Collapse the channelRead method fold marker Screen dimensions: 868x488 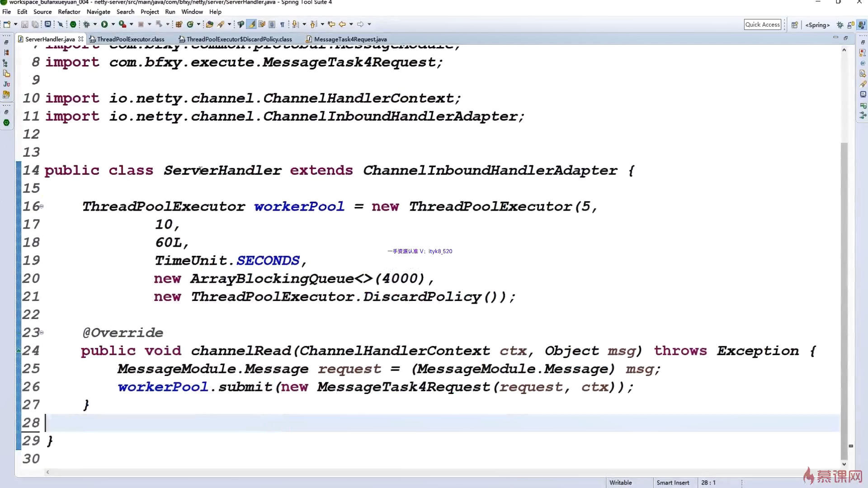pyautogui.click(x=42, y=333)
